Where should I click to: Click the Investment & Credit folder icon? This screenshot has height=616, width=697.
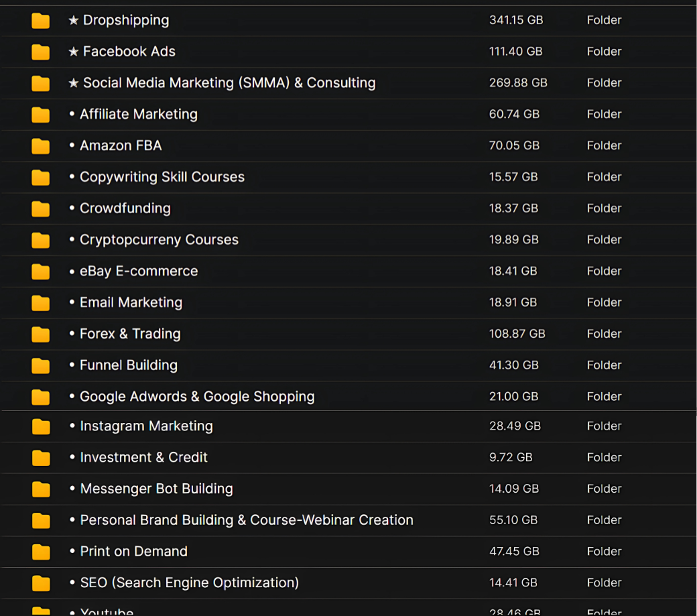(x=41, y=458)
